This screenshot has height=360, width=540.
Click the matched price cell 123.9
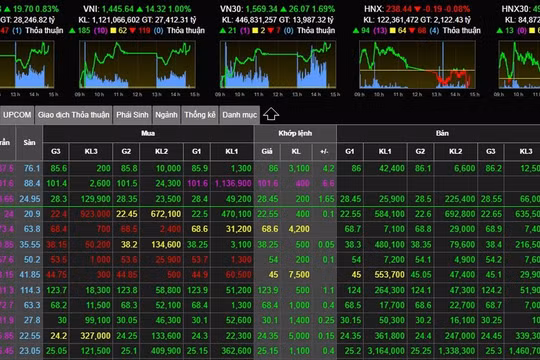coord(268,290)
